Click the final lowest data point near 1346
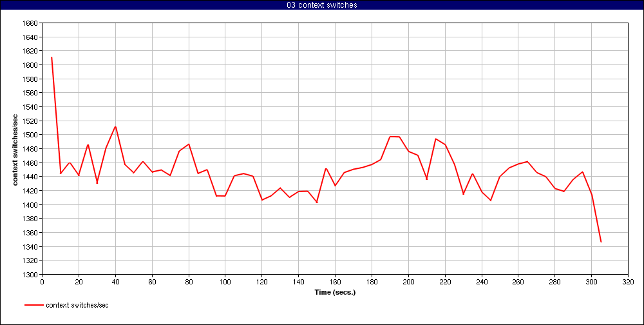 [600, 242]
